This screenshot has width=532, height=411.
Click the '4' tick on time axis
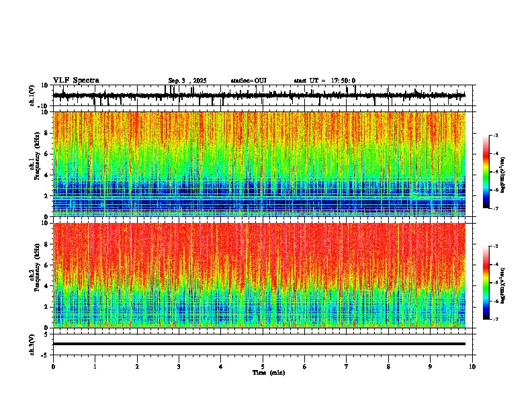coord(221,367)
